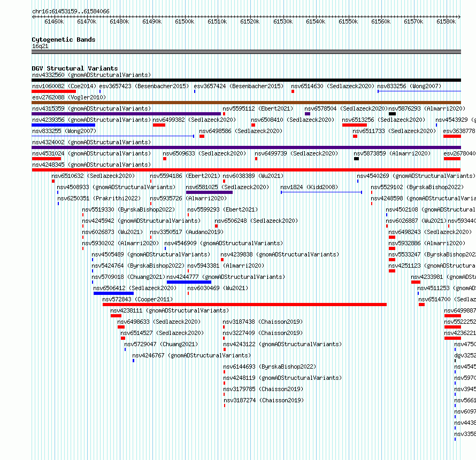Click nsv4546909 gnomADStructuralVariants label
The height and width of the screenshot is (460, 476).
point(224,243)
